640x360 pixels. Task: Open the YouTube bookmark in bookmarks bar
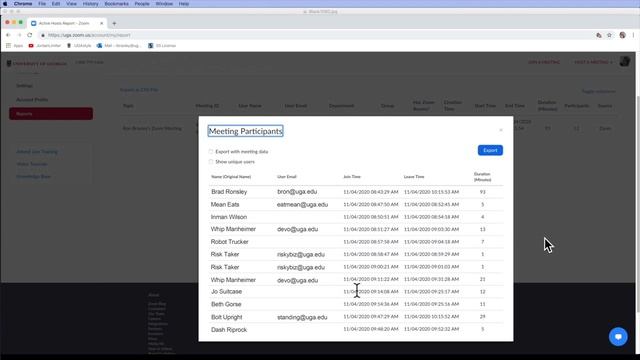click(44, 46)
